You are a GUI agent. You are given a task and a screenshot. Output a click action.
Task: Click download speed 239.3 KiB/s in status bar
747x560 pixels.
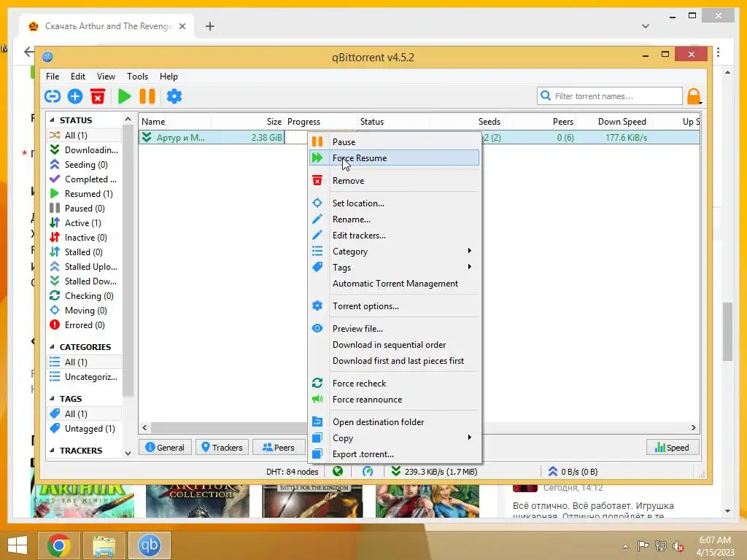(x=434, y=472)
